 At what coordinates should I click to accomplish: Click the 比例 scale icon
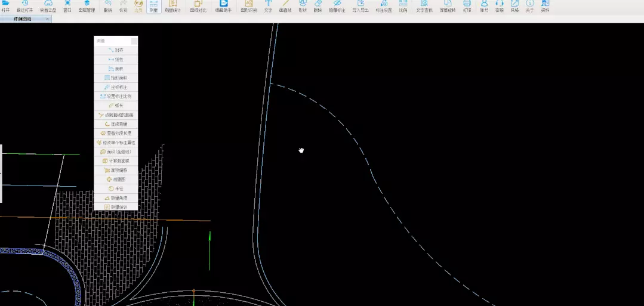coord(403,6)
